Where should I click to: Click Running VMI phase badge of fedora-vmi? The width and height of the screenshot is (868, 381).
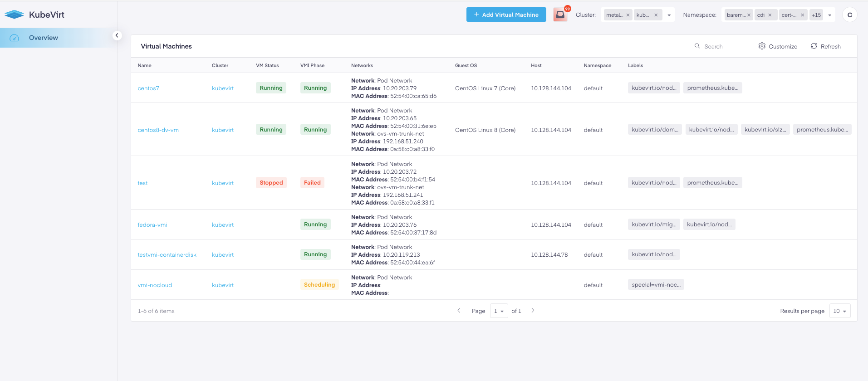click(315, 224)
